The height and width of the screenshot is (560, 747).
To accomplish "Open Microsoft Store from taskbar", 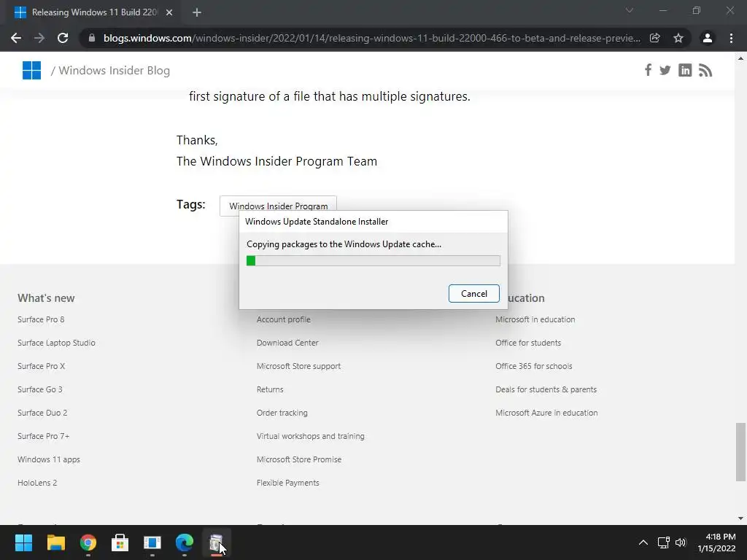I will pos(120,542).
